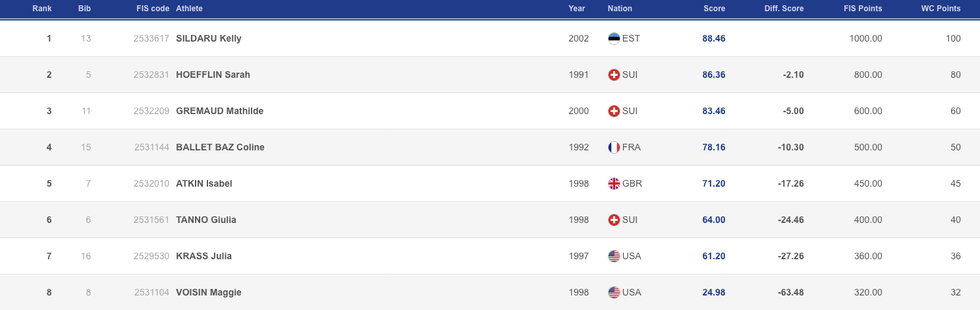Click Sarah Hoefflin's Swiss flag icon
Screen dimensions: 980x310
614,75
